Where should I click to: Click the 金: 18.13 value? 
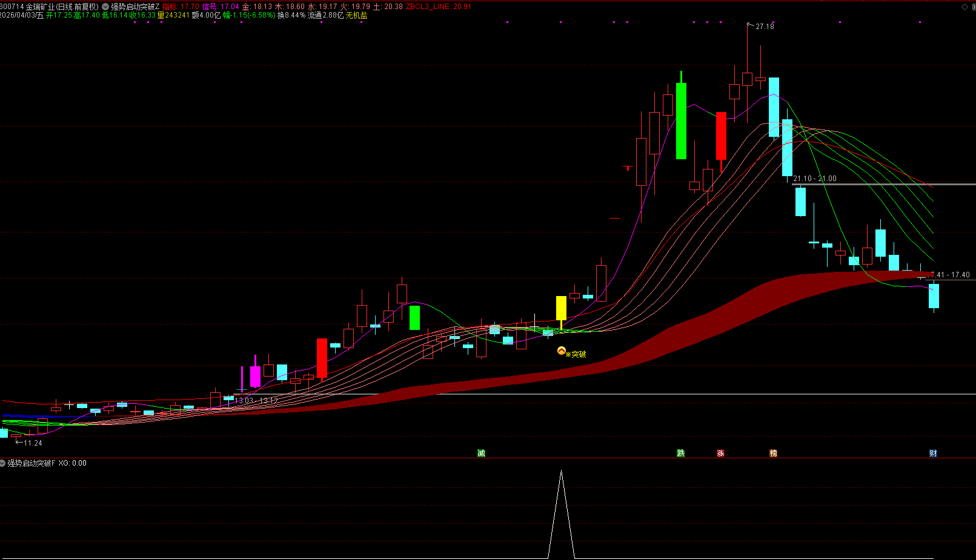tap(257, 7)
